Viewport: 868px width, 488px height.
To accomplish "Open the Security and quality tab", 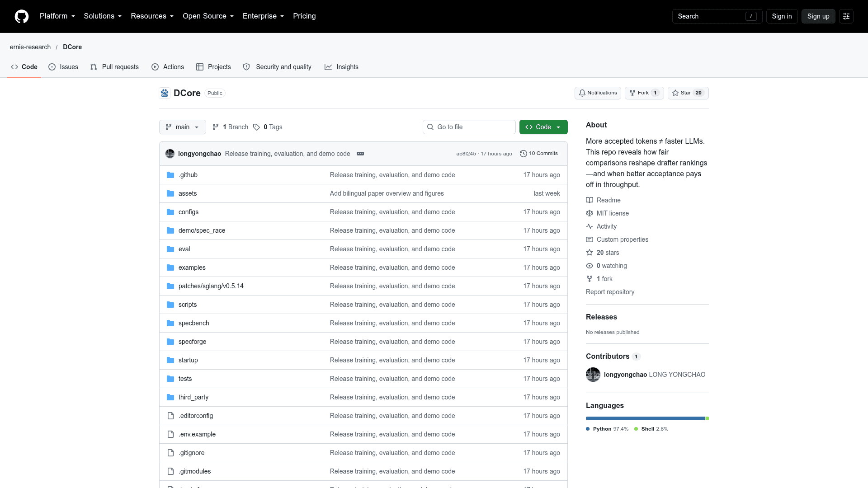I will [277, 67].
